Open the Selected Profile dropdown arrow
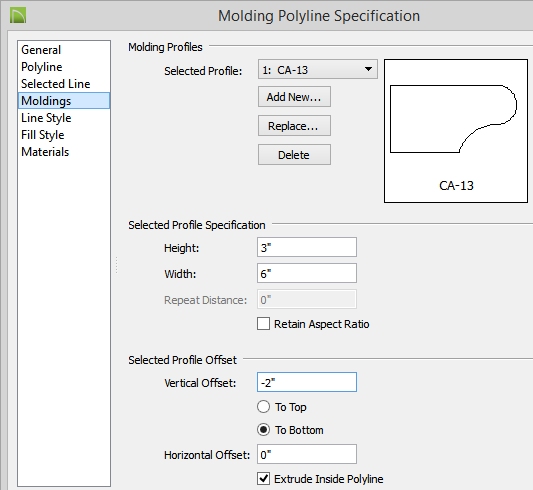 coord(368,69)
